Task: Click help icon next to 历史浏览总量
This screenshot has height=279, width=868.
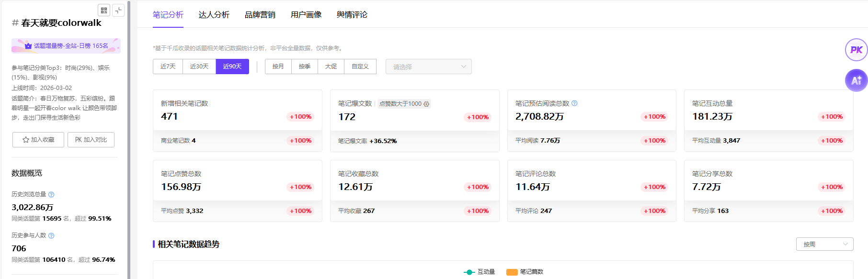Action: (x=51, y=194)
